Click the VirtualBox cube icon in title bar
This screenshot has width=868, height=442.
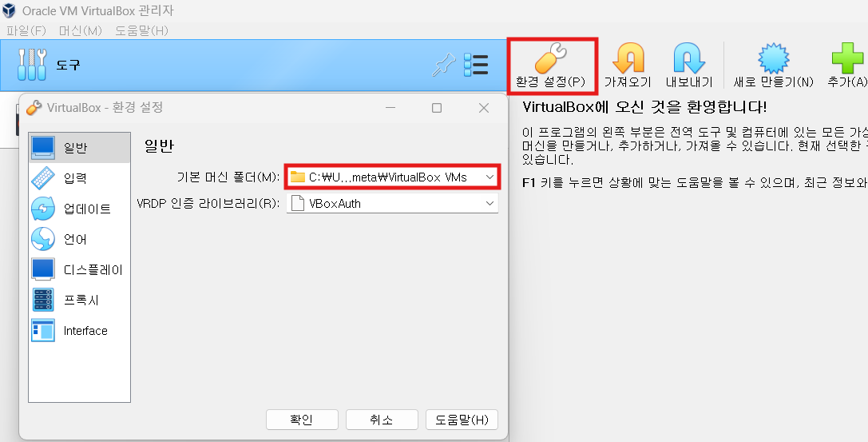tap(9, 10)
